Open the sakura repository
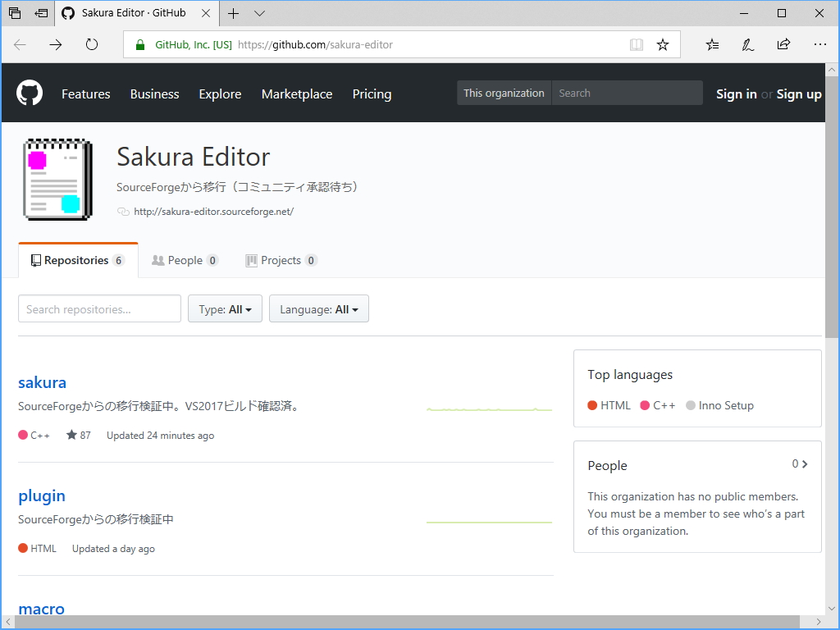This screenshot has width=840, height=630. click(x=42, y=382)
